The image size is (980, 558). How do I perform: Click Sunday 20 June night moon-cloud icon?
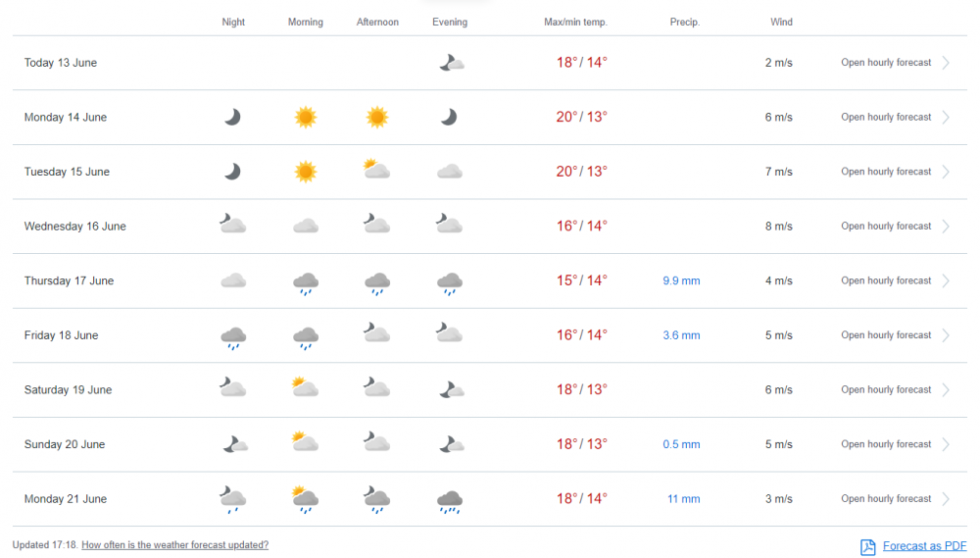[x=234, y=444]
